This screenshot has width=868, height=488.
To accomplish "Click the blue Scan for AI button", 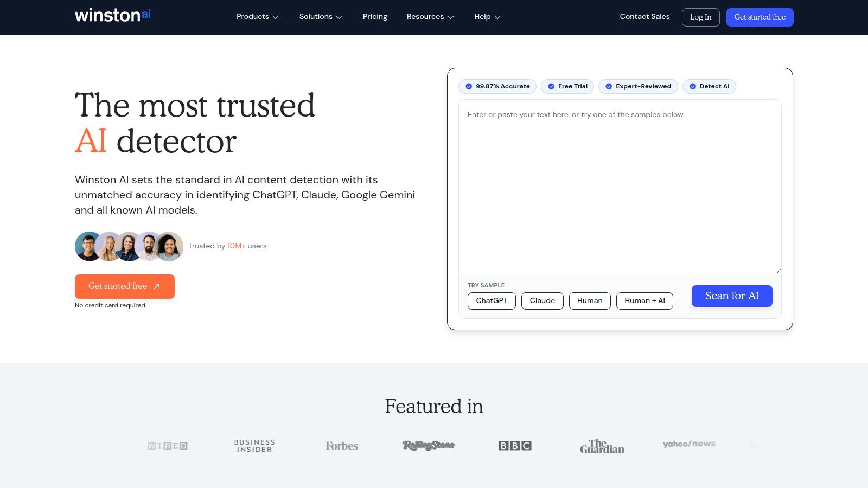I will (732, 296).
